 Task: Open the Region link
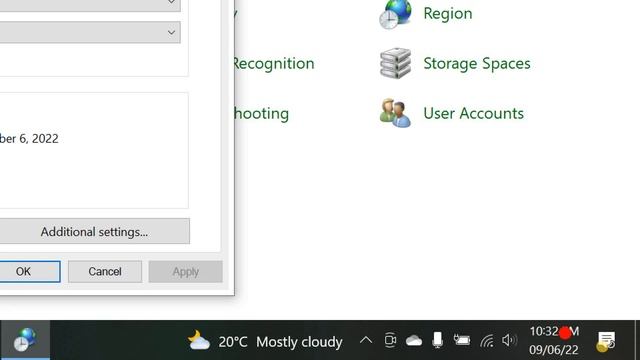click(x=448, y=13)
